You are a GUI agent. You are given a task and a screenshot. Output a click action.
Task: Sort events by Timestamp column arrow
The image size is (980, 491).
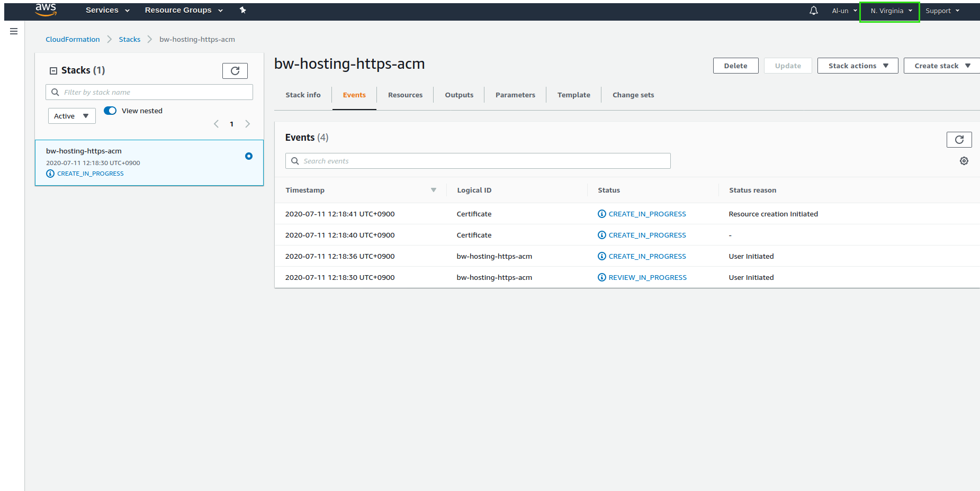pyautogui.click(x=433, y=190)
